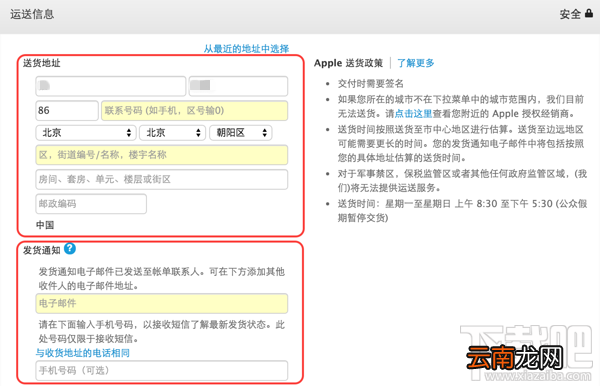Open the 了解更多 shipping policy link
Image resolution: width=600 pixels, height=386 pixels.
click(x=416, y=63)
